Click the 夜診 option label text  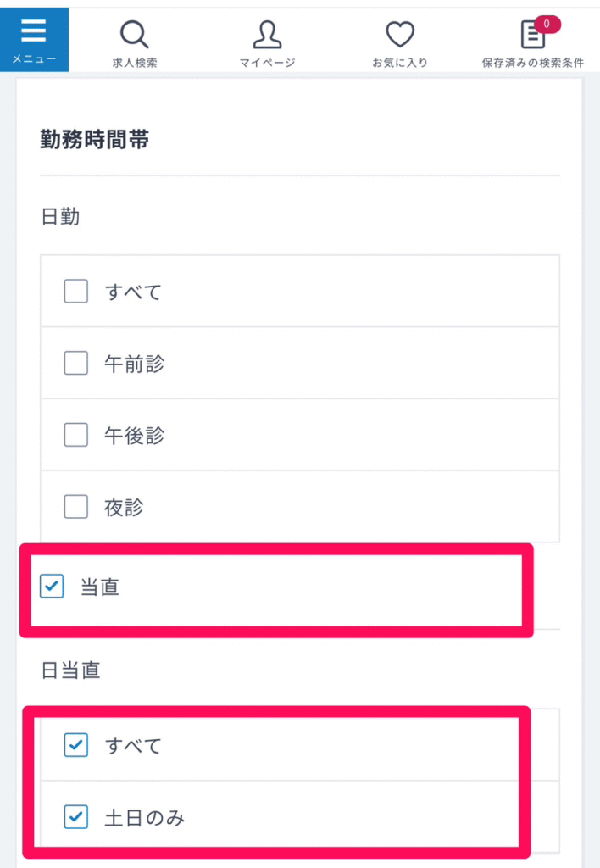click(x=125, y=507)
